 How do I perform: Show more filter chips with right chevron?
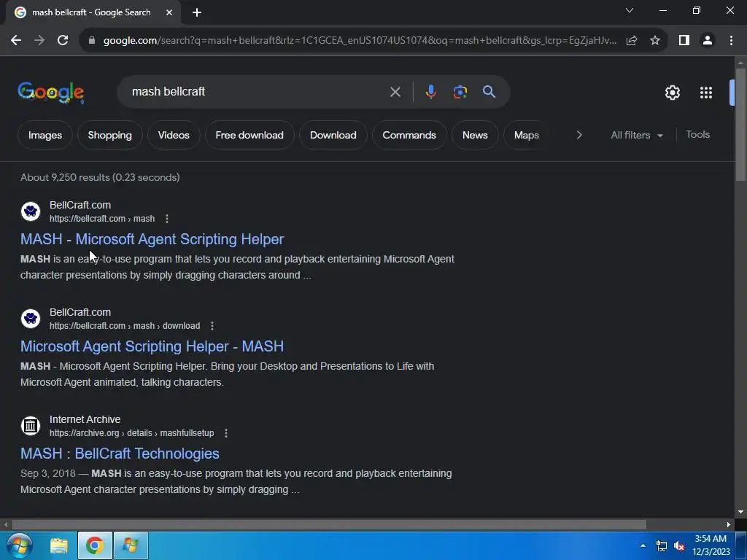578,135
